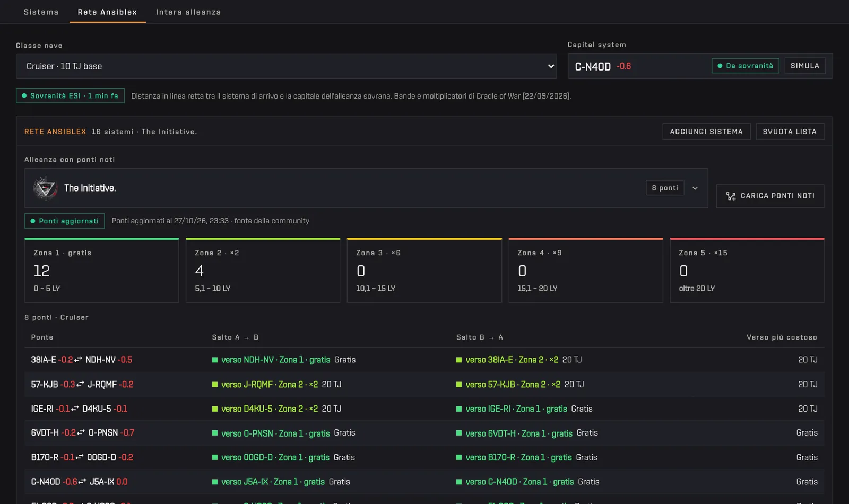
Task: Click the Ponti aggiornati status badge
Action: click(x=65, y=221)
